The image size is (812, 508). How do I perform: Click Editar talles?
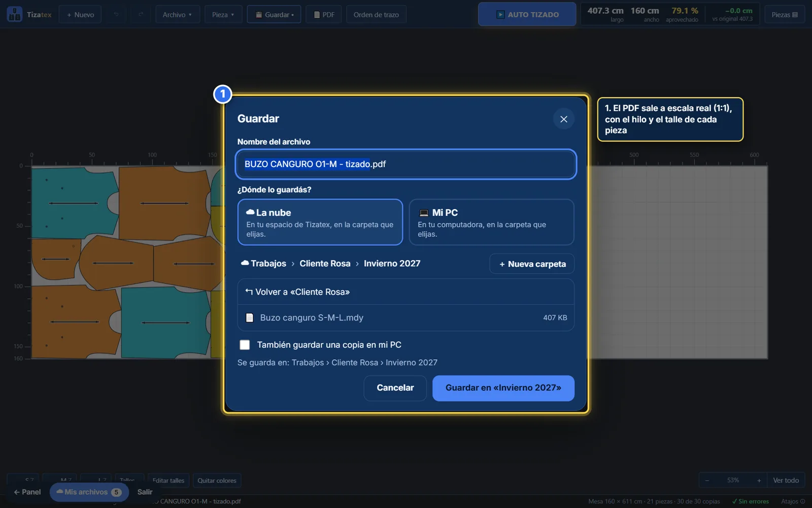(168, 480)
